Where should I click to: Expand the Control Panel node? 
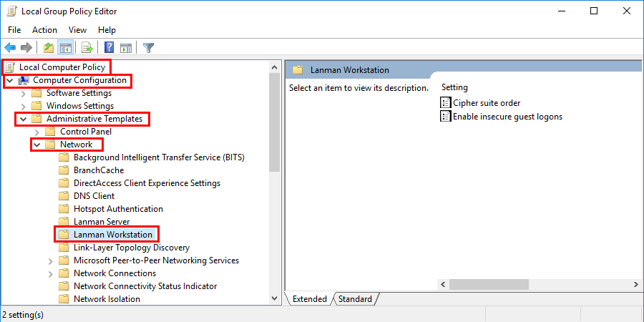(37, 132)
